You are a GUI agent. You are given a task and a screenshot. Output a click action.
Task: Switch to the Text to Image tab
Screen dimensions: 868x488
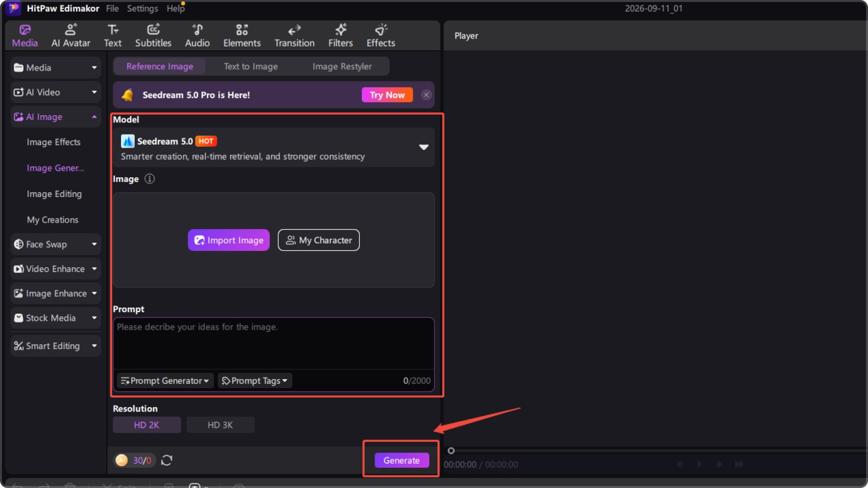tap(251, 66)
